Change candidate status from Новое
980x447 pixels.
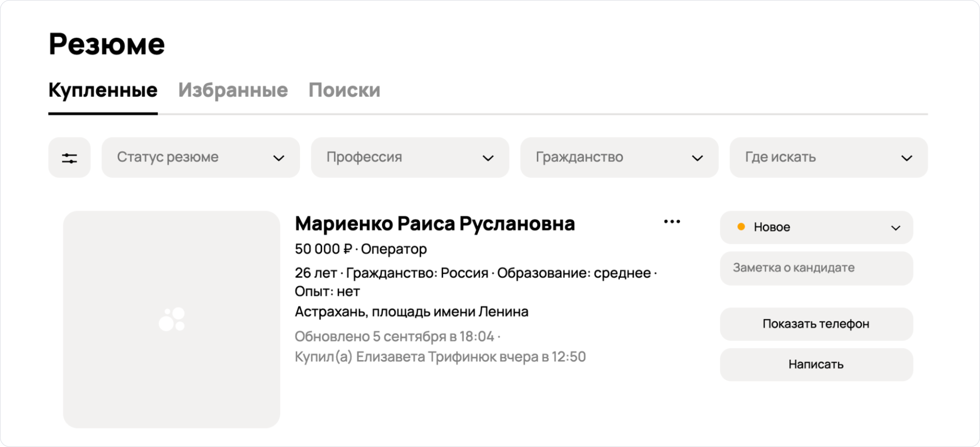[816, 227]
